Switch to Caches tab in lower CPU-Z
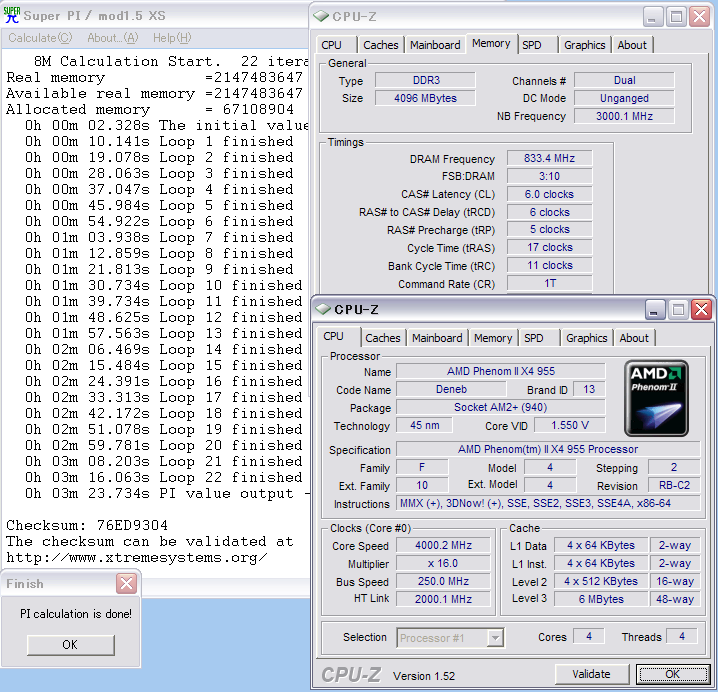Viewport: 718px width, 692px height. [383, 338]
